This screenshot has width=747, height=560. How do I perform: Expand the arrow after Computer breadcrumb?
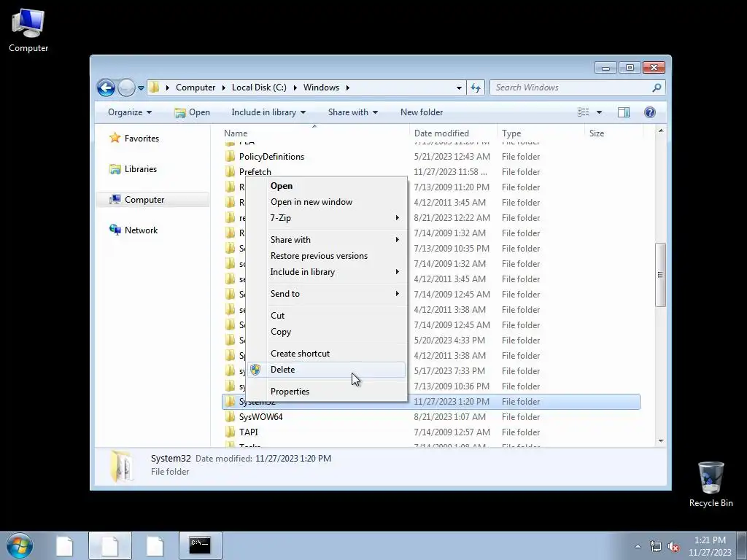223,87
